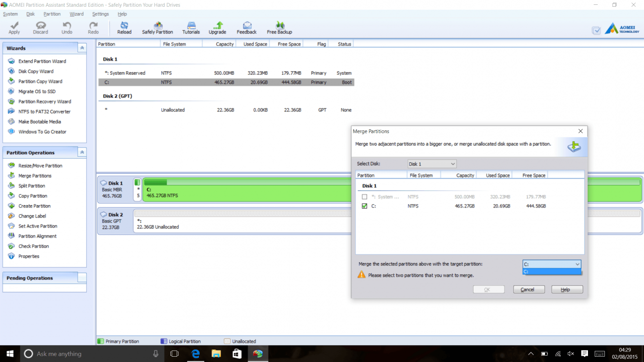Launch the Extend Partition Wizard
644x362 pixels.
pos(37,61)
